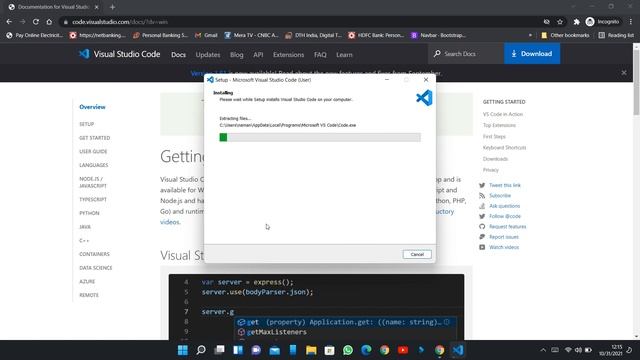Open Microsoft Store from the taskbar

click(329, 350)
